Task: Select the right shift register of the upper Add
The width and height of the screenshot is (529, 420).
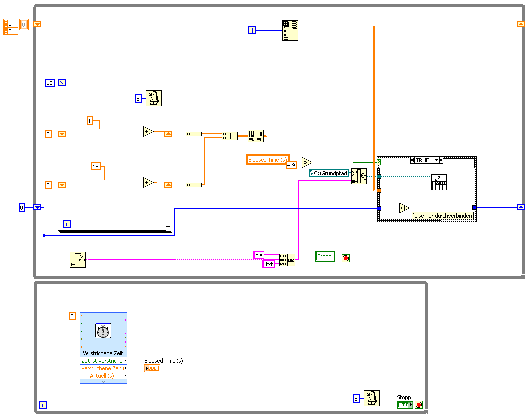Action: tap(168, 134)
